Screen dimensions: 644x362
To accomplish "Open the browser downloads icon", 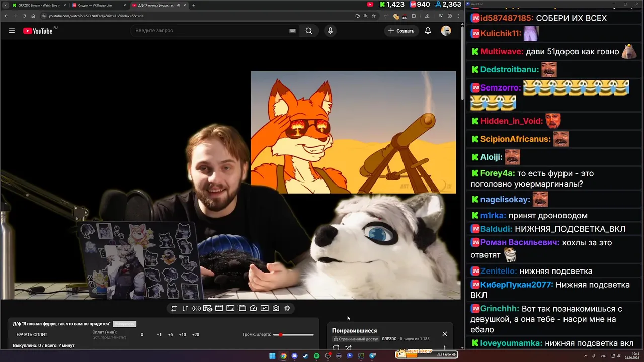I will click(427, 16).
